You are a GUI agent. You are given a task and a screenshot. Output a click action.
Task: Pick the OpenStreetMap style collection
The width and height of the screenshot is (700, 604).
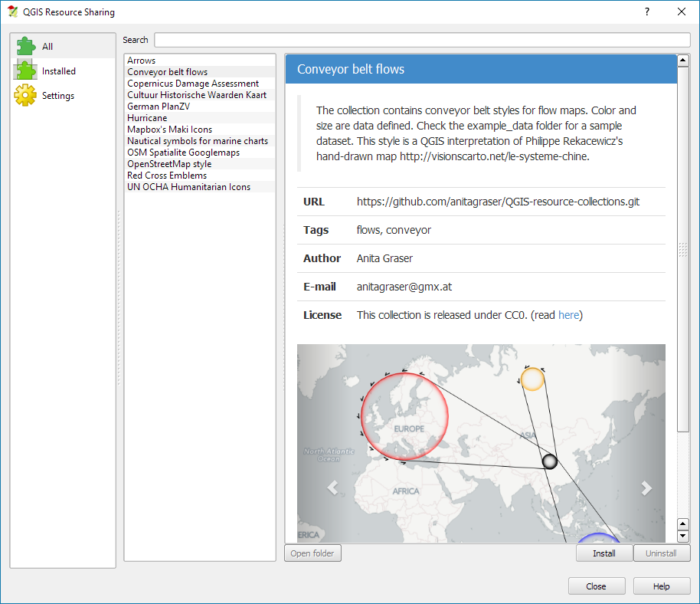[x=169, y=164]
